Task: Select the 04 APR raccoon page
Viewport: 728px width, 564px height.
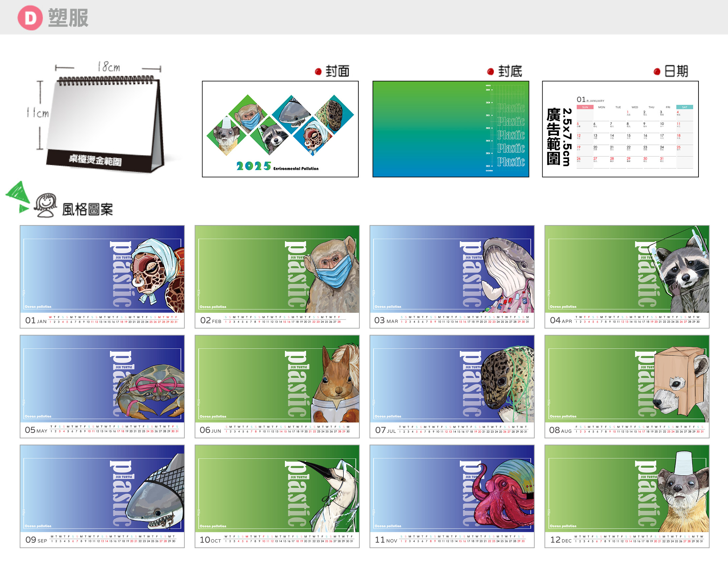Action: (x=627, y=276)
